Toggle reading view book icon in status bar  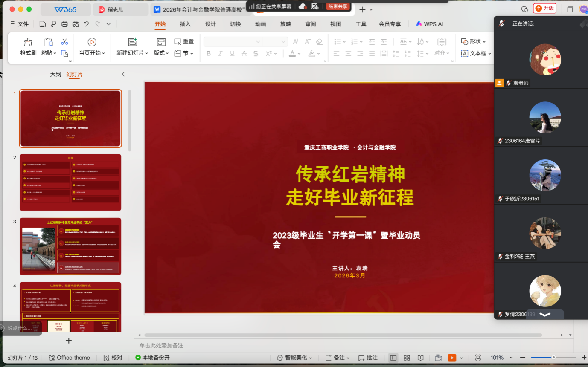coord(420,358)
